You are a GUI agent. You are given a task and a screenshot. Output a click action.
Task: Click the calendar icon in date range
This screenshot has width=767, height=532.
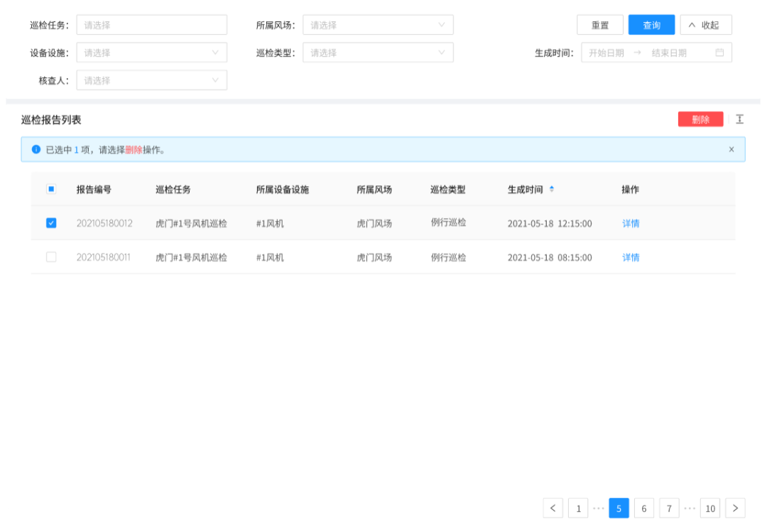click(x=719, y=53)
